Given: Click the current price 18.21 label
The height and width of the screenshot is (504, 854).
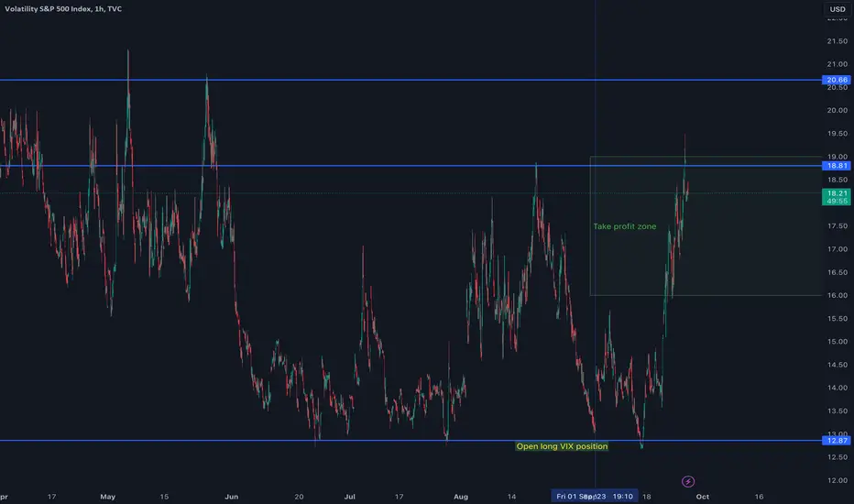Looking at the screenshot, I should point(837,197).
